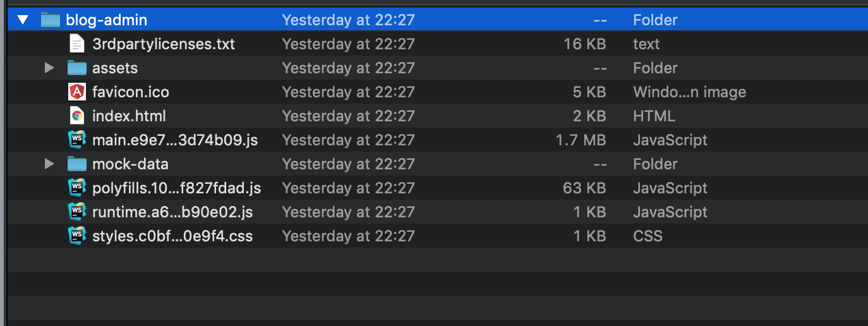Click the mock-data folder icon
868x326 pixels.
pos(76,164)
